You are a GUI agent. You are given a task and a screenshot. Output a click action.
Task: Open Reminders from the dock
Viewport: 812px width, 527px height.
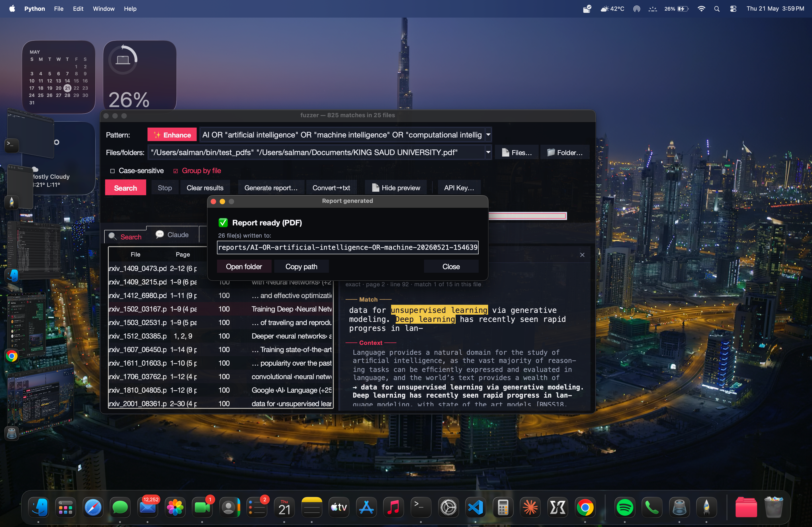(x=257, y=507)
